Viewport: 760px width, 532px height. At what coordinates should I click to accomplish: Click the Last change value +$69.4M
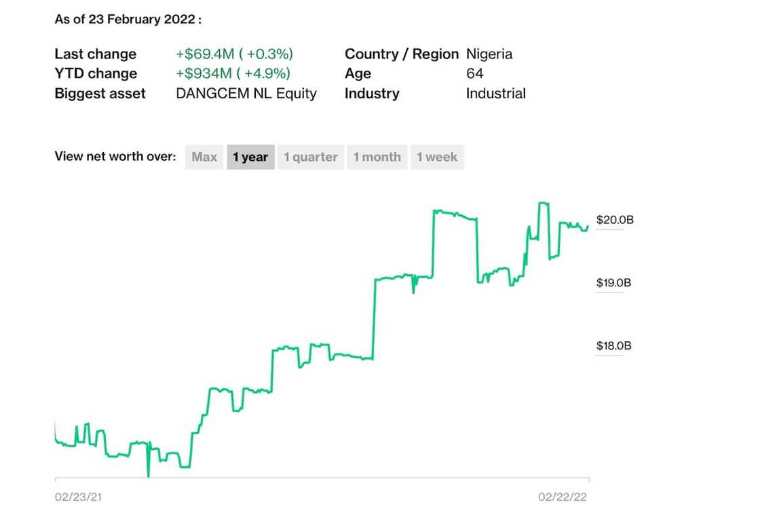[234, 54]
